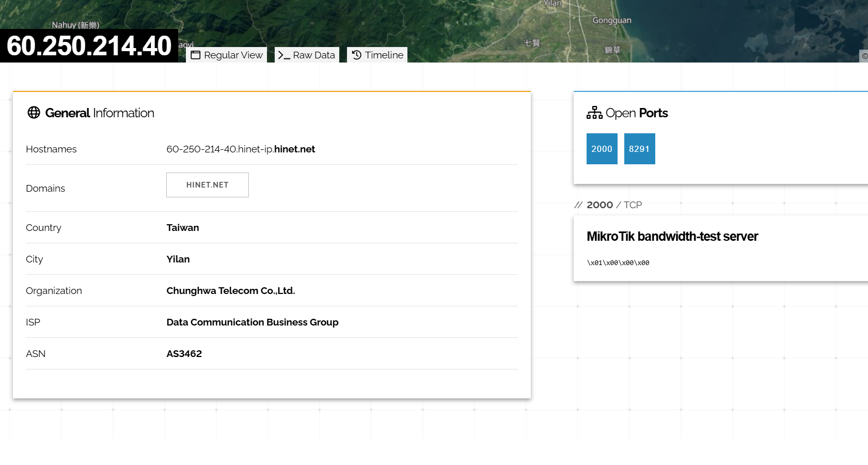
Task: Click the network icon beside Open Ports
Action: pyautogui.click(x=594, y=113)
